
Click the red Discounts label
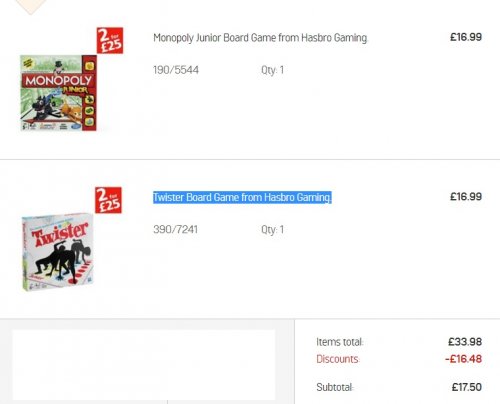click(338, 359)
